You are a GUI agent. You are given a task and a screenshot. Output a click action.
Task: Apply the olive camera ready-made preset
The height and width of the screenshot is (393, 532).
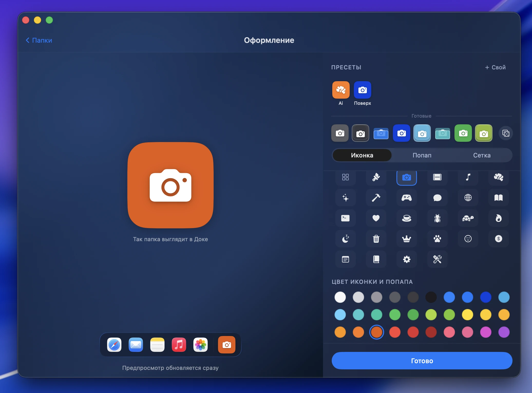pyautogui.click(x=484, y=133)
